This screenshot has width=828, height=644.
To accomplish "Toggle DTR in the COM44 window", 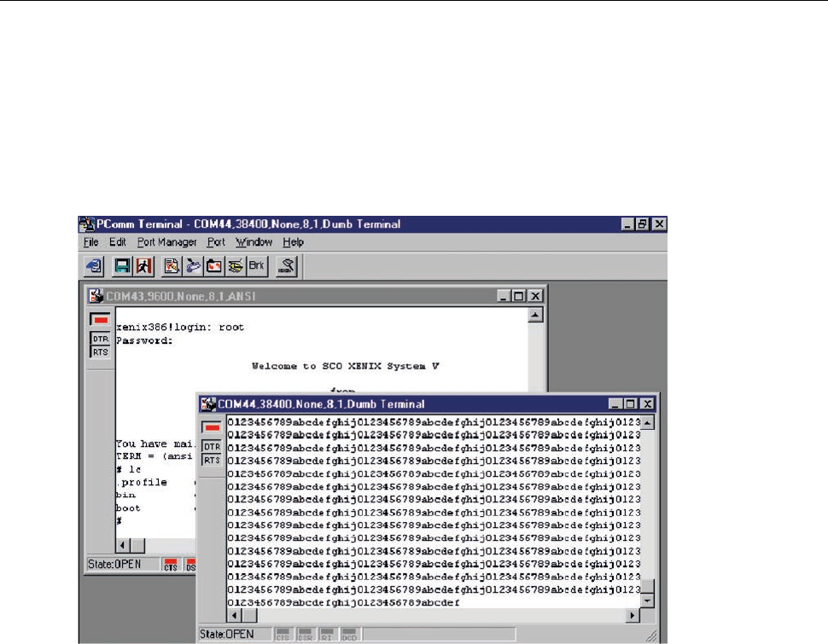I will (x=212, y=447).
